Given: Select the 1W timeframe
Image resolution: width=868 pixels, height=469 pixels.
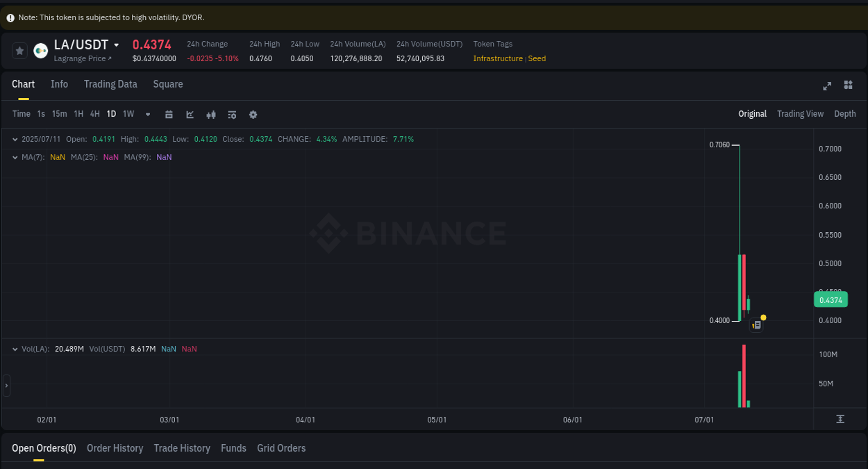Looking at the screenshot, I should coord(128,114).
